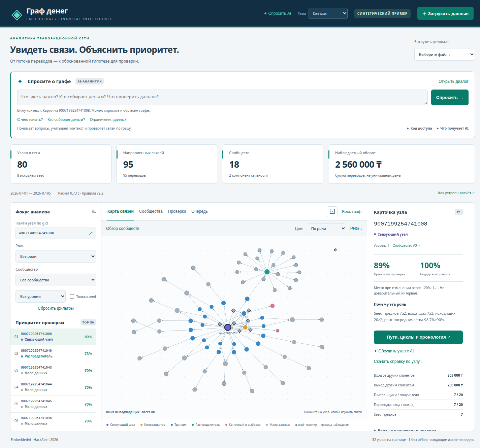Click the Обзор сообществ link
The height and width of the screenshot is (448, 480).
(123, 229)
